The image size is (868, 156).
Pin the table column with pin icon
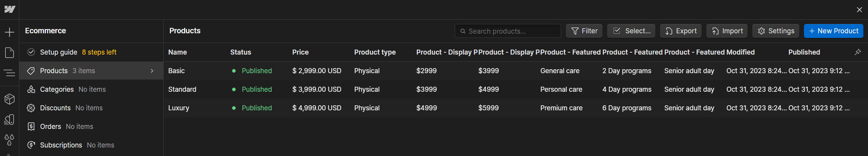coord(858,52)
